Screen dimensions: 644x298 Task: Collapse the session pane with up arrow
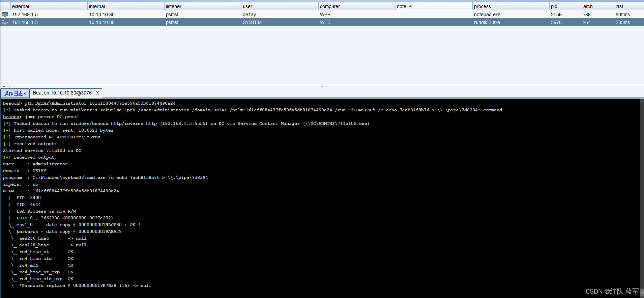tap(4, 86)
